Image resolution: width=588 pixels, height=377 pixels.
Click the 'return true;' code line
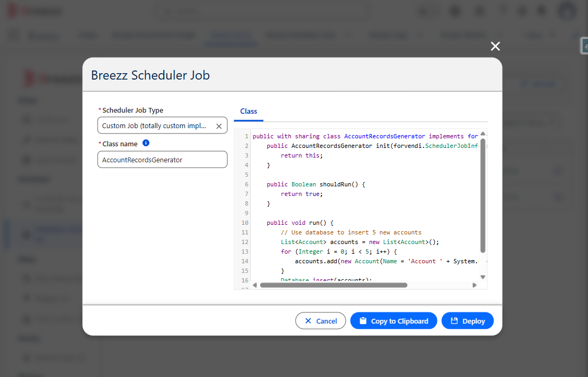(301, 194)
